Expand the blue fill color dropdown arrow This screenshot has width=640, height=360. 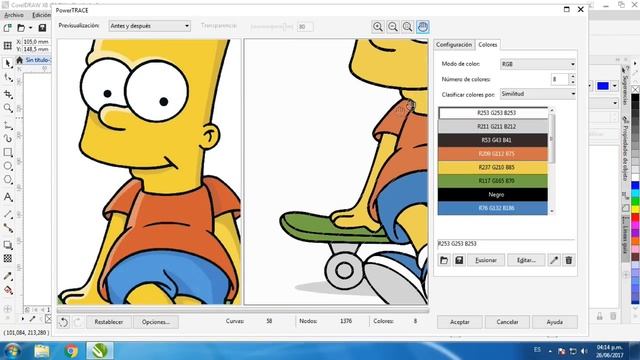point(615,86)
